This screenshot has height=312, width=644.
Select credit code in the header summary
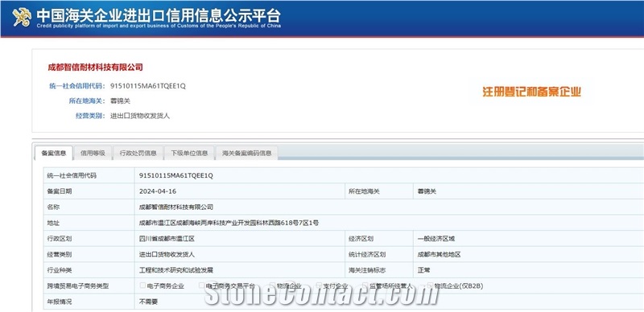[148, 86]
